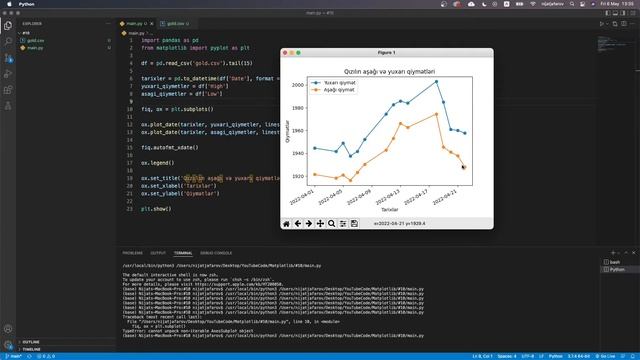The image size is (640, 360).
Task: Click Ln, Col position in status bar
Action: (x=482, y=356)
